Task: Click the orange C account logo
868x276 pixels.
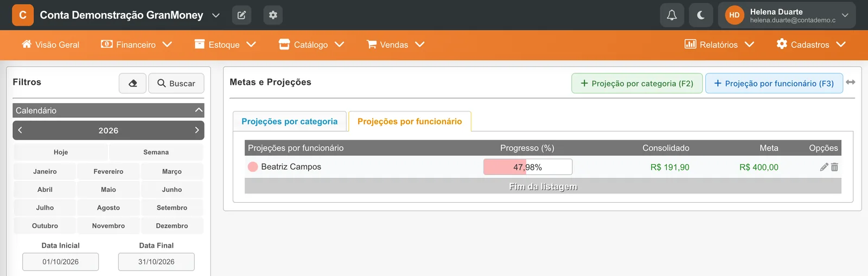Action: [23, 15]
